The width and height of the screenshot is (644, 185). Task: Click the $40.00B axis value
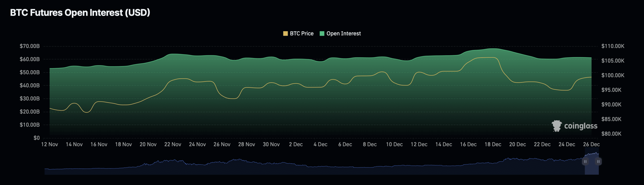[x=30, y=86]
